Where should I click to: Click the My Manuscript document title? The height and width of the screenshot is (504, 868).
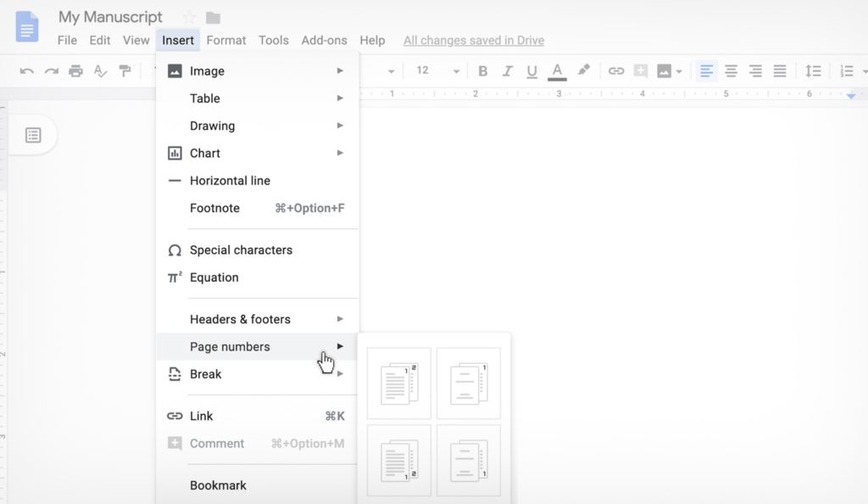[110, 18]
